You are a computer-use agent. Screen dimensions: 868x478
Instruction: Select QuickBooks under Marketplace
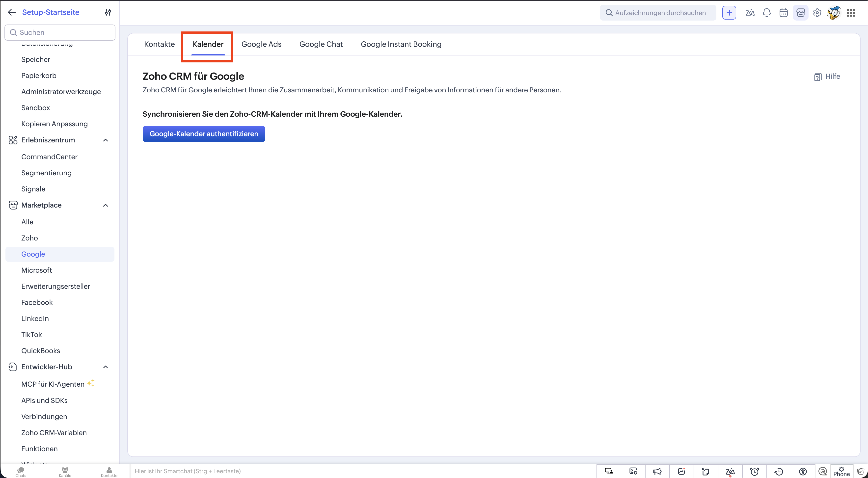[x=41, y=351]
